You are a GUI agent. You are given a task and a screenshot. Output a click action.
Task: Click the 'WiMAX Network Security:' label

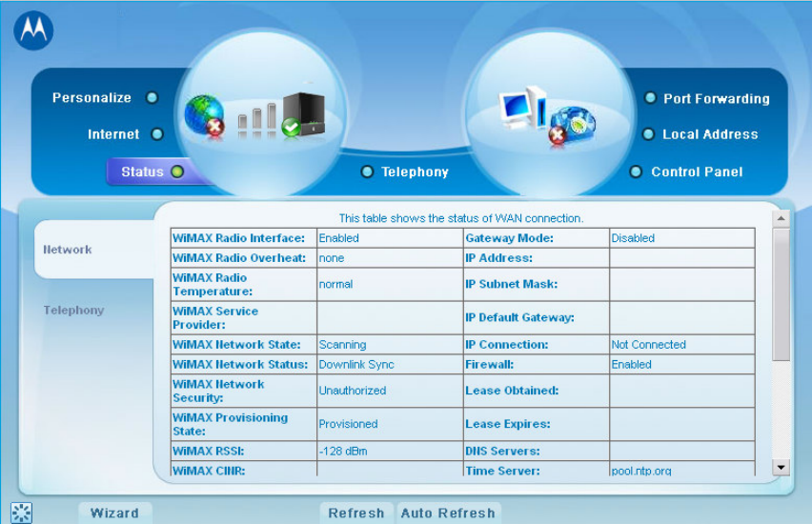(218, 391)
